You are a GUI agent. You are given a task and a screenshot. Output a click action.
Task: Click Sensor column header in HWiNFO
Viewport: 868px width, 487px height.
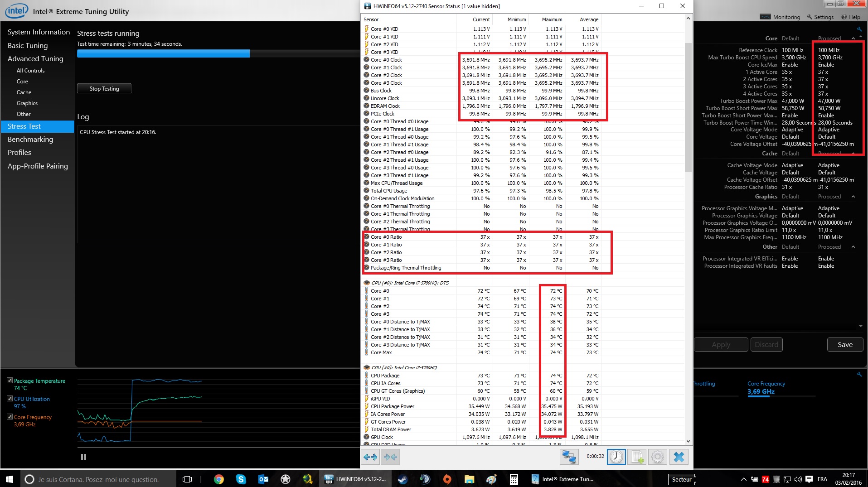tap(409, 19)
